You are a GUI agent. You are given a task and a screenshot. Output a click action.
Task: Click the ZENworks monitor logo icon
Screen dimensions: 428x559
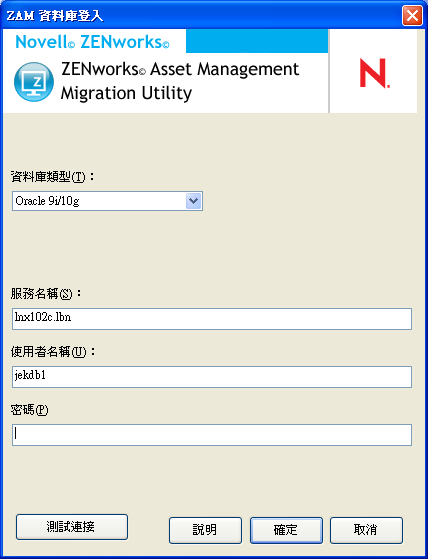34,82
